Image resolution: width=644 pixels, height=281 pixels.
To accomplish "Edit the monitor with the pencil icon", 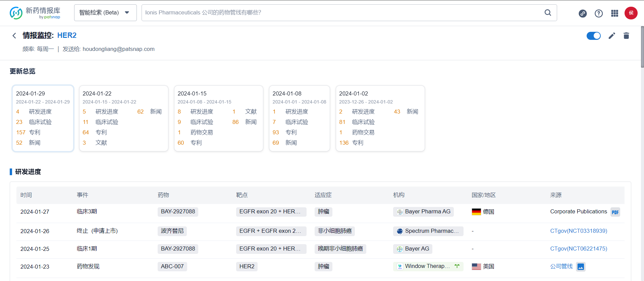I will click(x=612, y=36).
